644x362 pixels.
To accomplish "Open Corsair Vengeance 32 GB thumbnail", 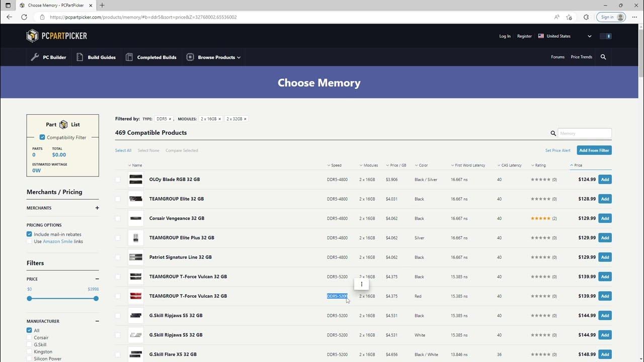I will coord(136,218).
